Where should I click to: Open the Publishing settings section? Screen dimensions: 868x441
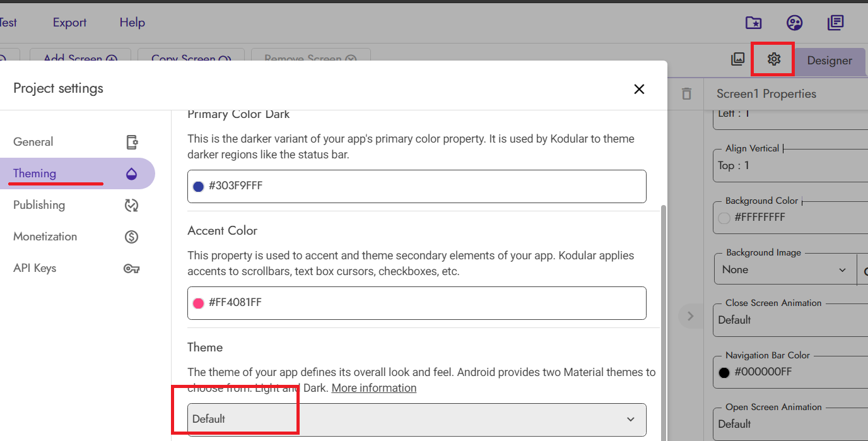pyautogui.click(x=78, y=205)
